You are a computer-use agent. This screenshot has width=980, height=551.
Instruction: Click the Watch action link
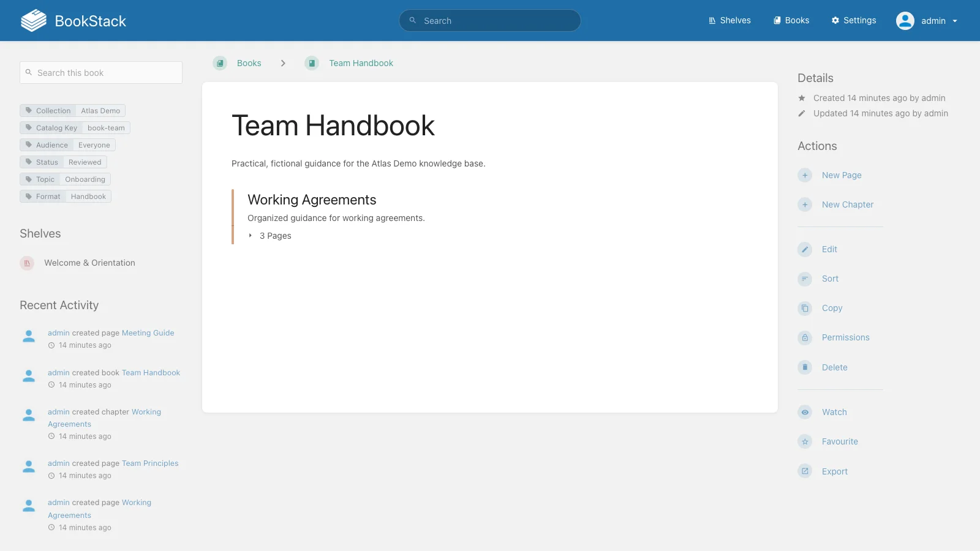(834, 412)
